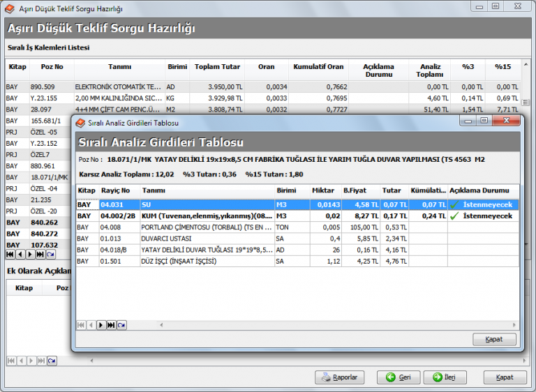Click the book icon in dialog title bar

tap(80, 122)
